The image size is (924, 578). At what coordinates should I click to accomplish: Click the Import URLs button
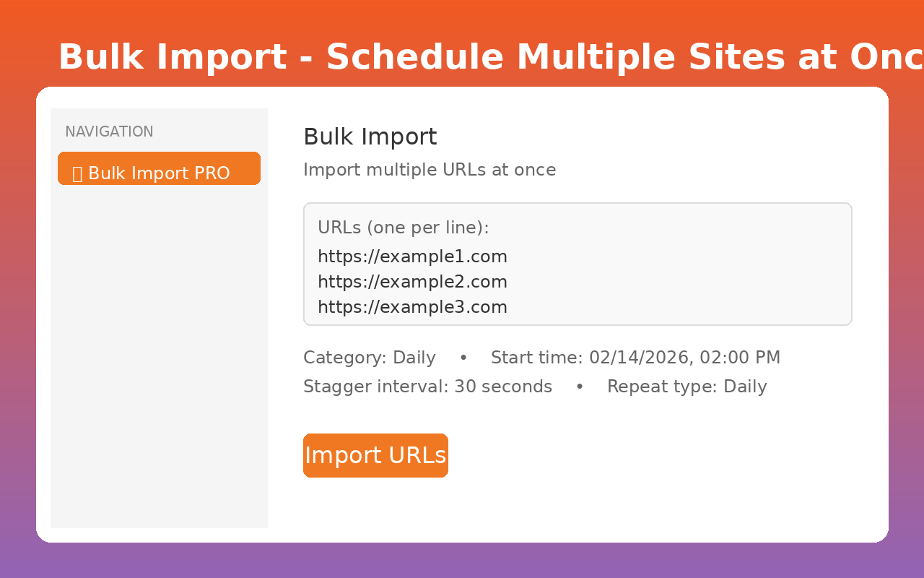[x=375, y=455]
